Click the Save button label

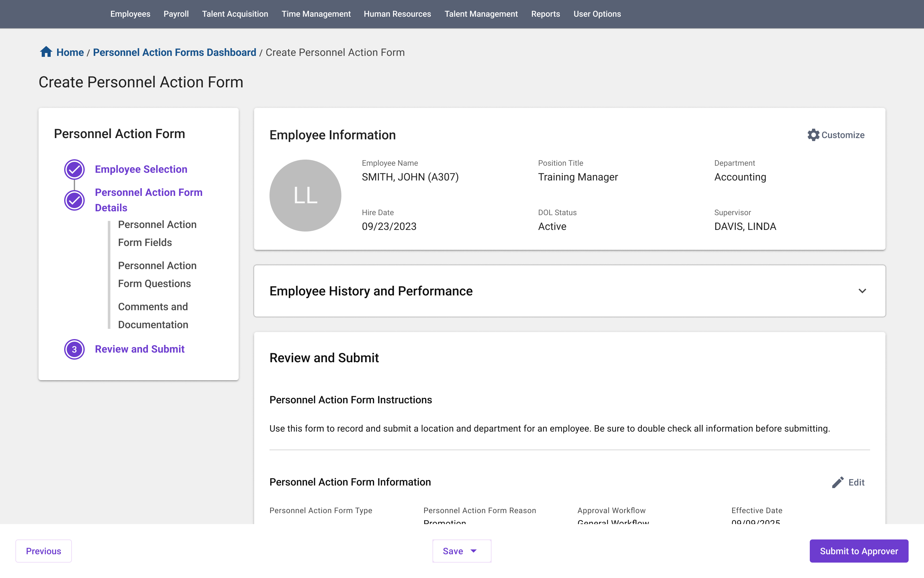453,551
